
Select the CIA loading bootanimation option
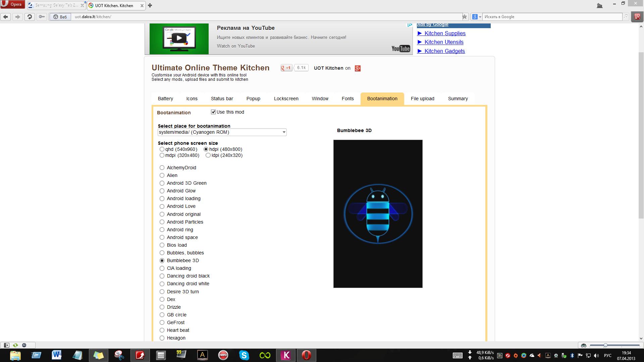(162, 268)
